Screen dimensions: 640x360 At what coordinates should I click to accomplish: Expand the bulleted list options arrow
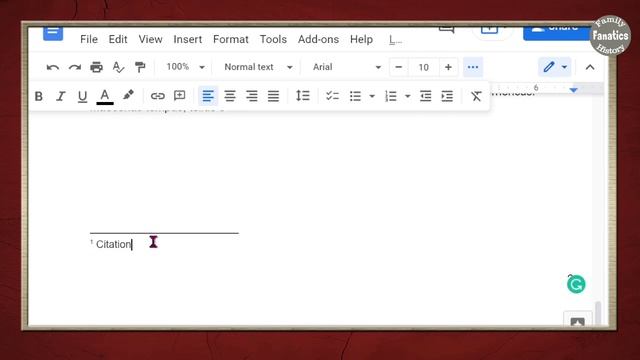coord(372,96)
